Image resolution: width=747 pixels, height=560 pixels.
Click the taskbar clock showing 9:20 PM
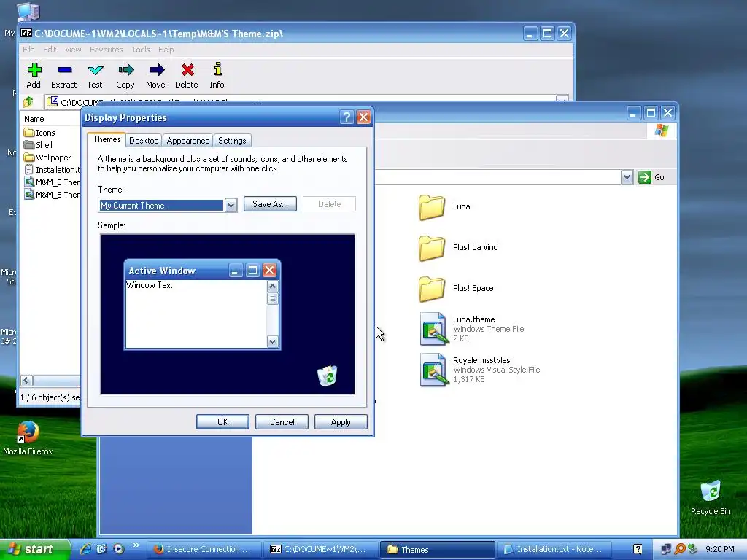(x=720, y=549)
